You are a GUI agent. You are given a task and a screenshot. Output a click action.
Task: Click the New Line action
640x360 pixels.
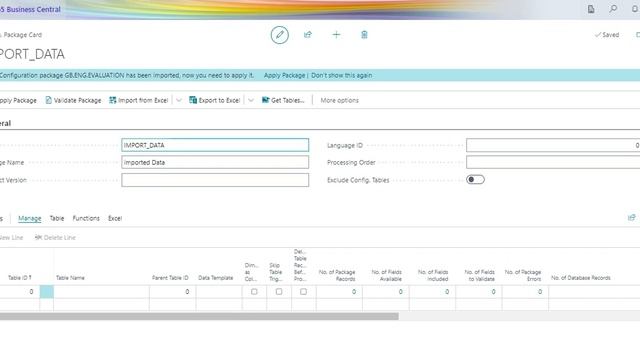11,238
